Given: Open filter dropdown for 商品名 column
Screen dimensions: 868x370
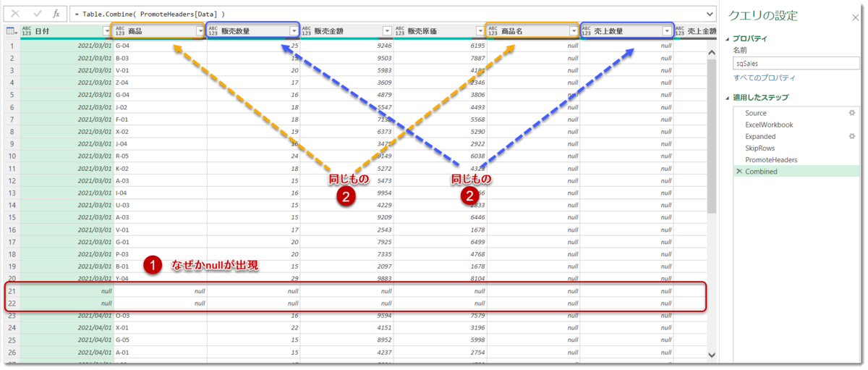Looking at the screenshot, I should (x=574, y=31).
